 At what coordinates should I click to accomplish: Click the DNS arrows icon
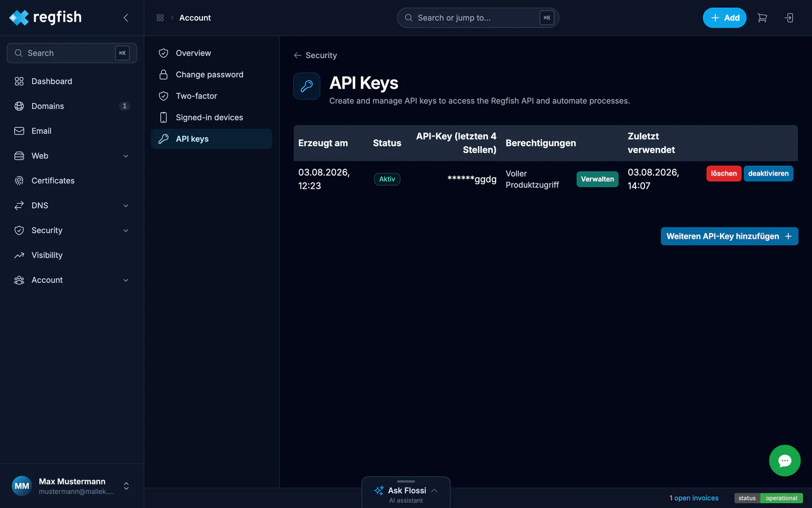pos(19,205)
